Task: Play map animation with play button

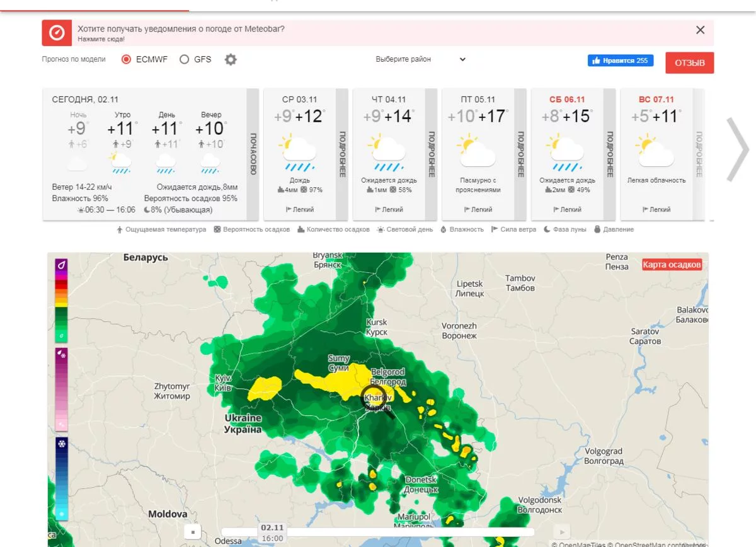Action: coord(561,532)
